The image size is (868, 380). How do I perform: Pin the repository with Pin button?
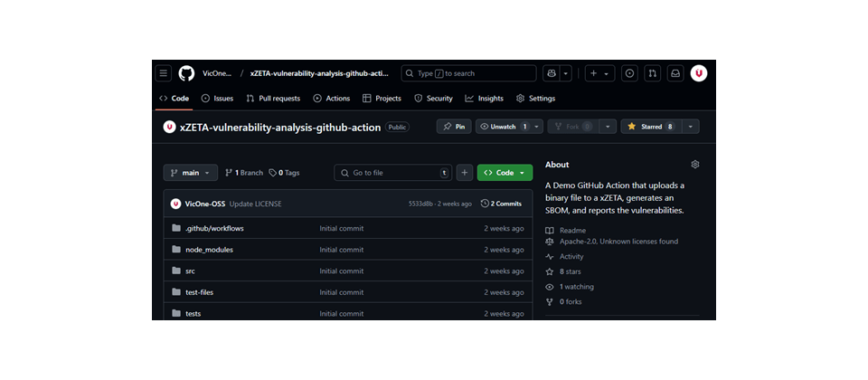pos(454,127)
